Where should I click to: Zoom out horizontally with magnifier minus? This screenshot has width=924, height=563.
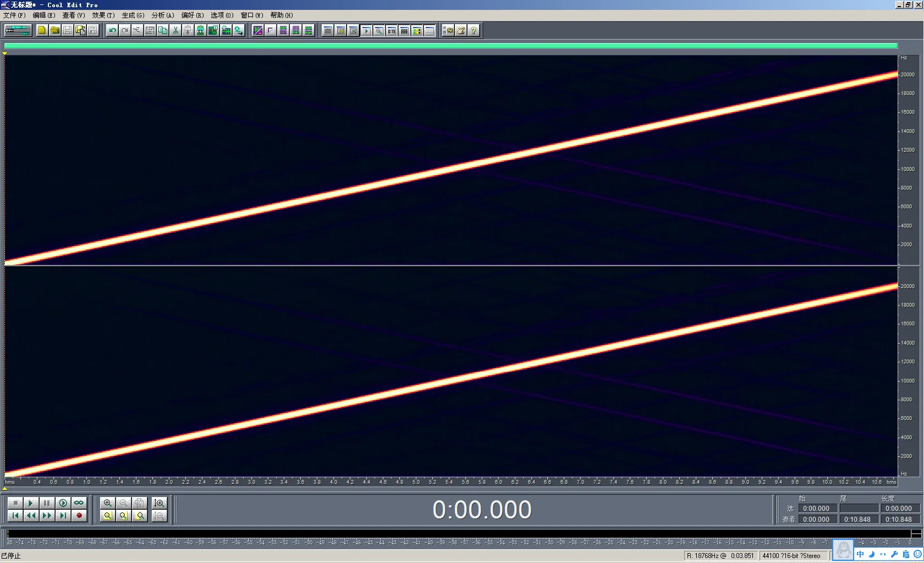coord(124,503)
